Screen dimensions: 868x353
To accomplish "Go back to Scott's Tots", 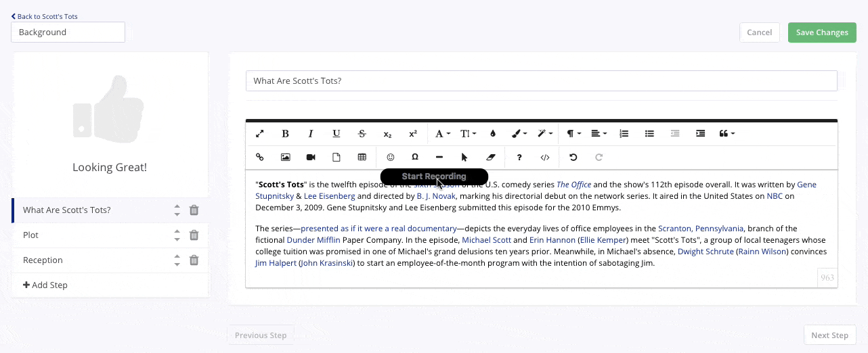I will 44,16.
